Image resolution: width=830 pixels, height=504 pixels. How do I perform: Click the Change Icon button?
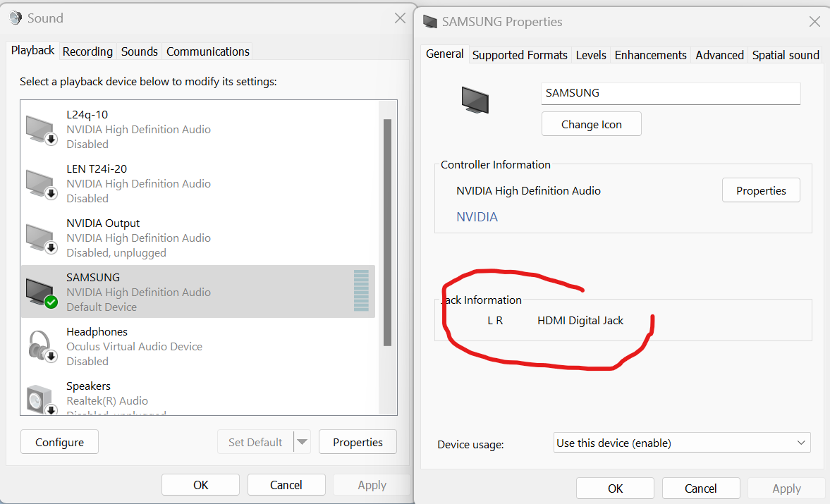(x=591, y=124)
